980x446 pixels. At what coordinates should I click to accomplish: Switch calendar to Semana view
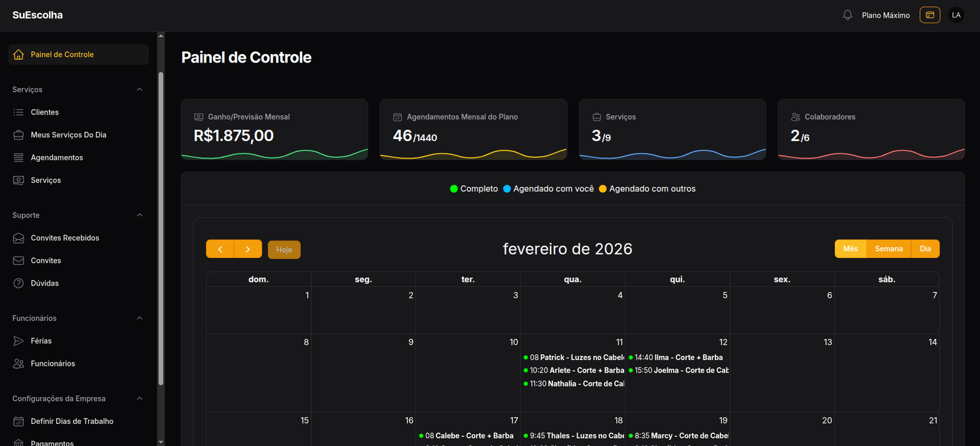point(888,249)
